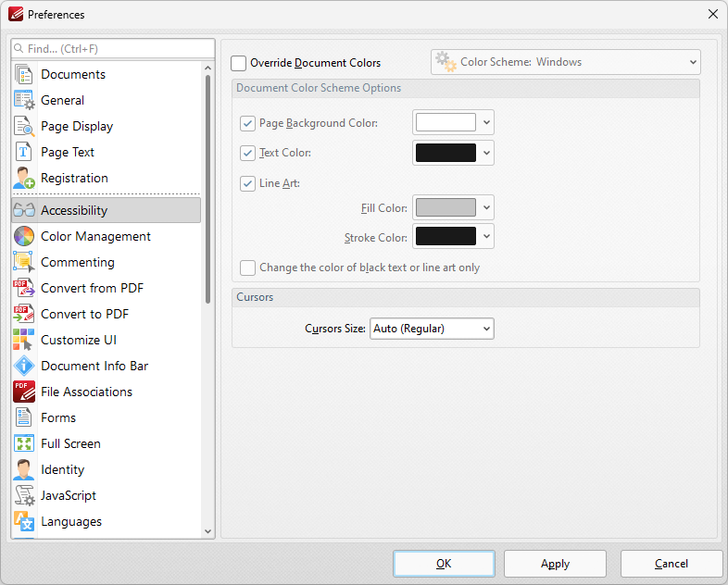728x585 pixels.
Task: Click the gray Fill Color swatch
Action: click(446, 207)
